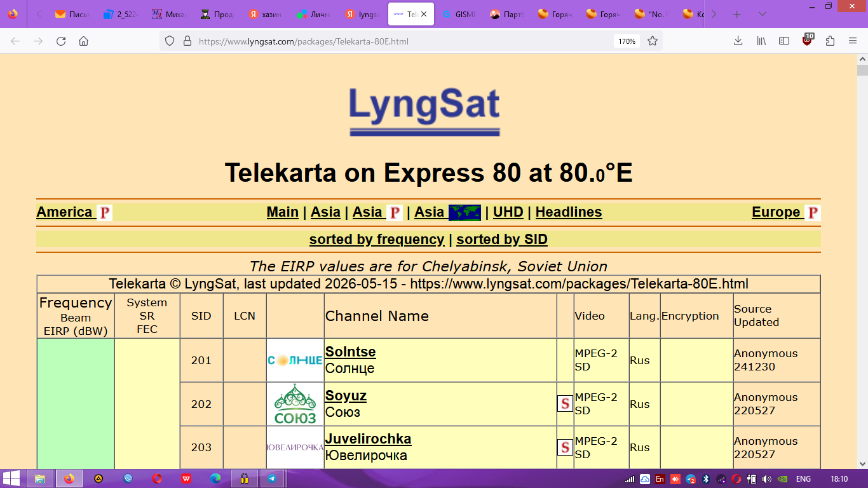
Task: Reload the current page
Action: pos(61,41)
